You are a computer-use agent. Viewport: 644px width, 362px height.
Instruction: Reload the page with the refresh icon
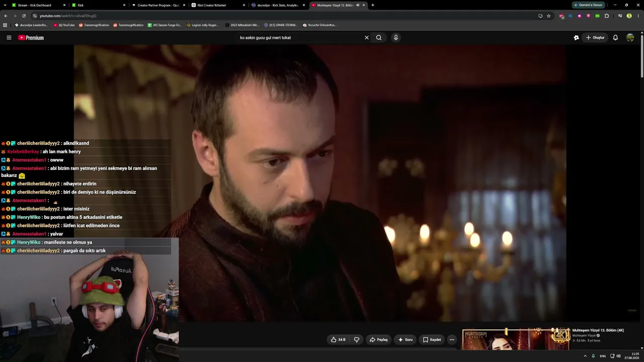tap(24, 16)
